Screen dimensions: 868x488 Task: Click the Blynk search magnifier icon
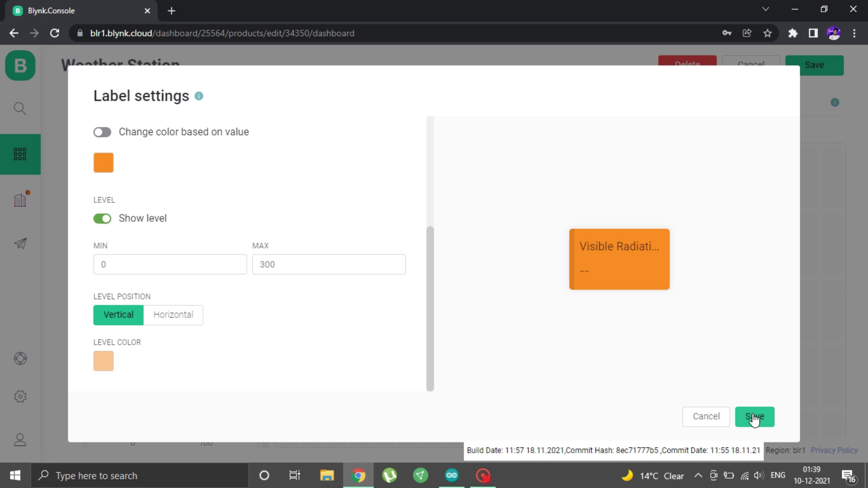click(x=20, y=108)
